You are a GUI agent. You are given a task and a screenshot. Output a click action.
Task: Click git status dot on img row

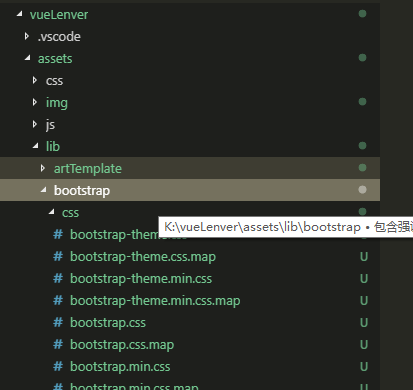pos(362,102)
